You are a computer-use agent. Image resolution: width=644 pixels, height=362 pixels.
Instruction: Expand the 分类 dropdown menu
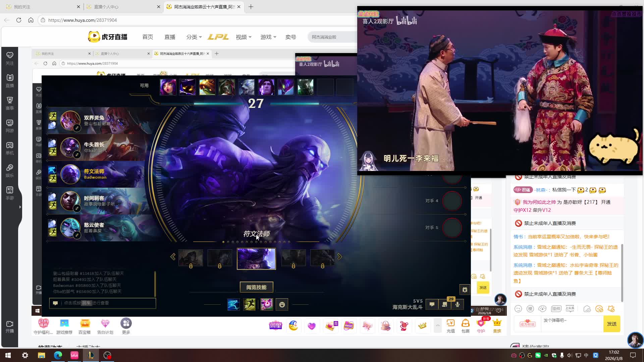pyautogui.click(x=194, y=37)
